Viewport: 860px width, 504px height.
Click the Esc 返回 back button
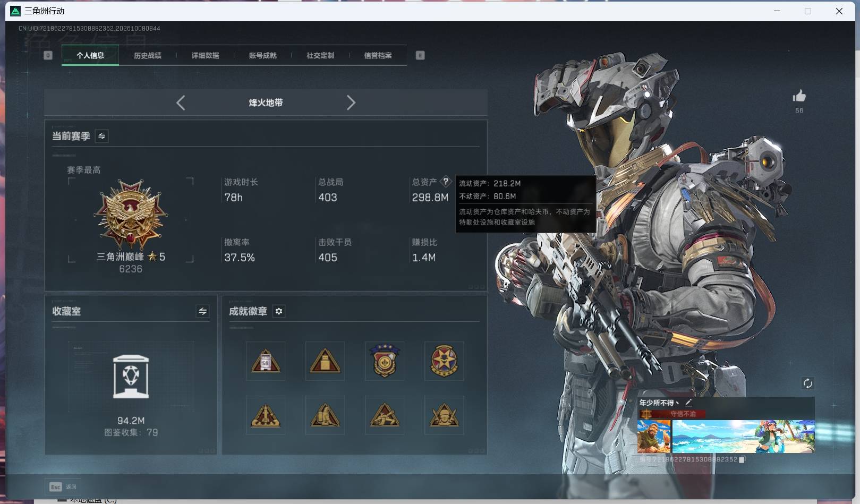63,486
